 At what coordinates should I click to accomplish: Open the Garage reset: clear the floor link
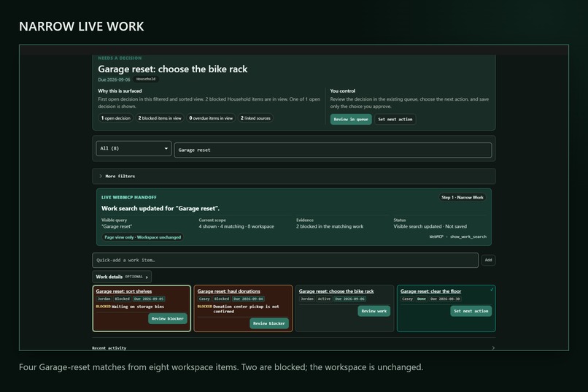coord(431,291)
